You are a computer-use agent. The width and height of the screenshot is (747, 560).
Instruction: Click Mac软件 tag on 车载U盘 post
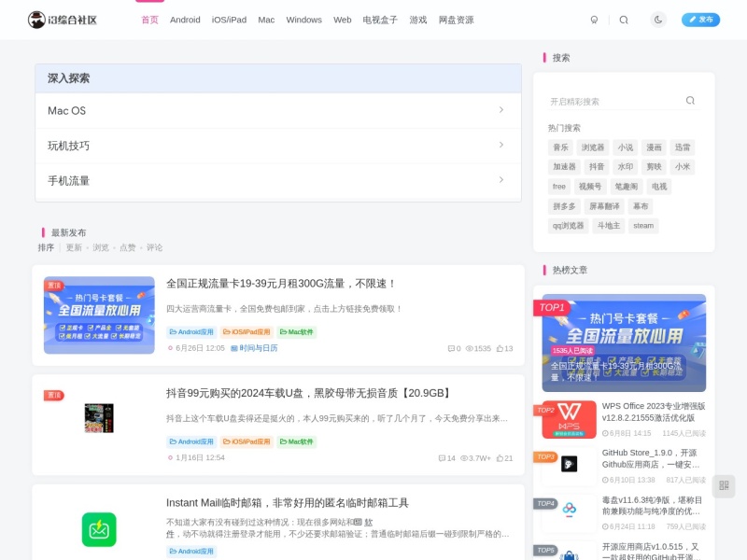(296, 441)
